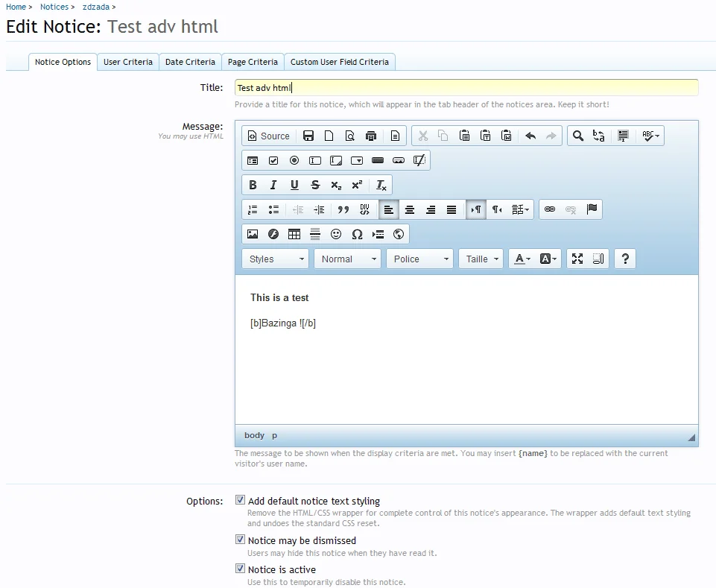Switch to the User Criteria tab

(x=128, y=62)
